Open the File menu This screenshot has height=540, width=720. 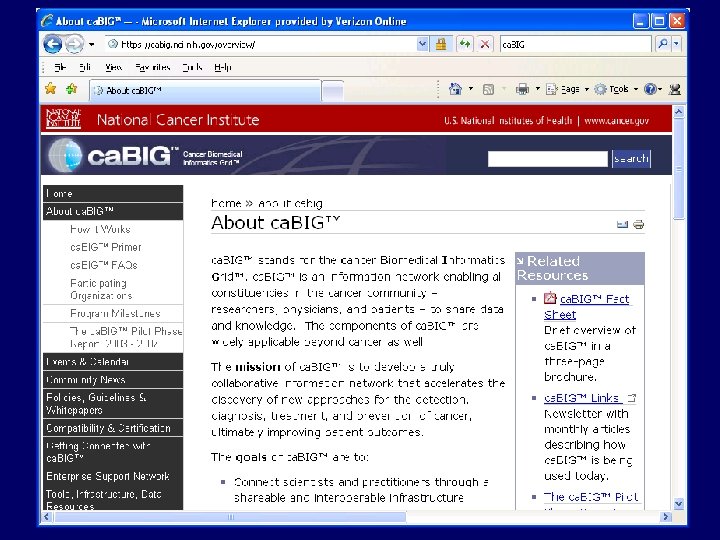[60, 68]
